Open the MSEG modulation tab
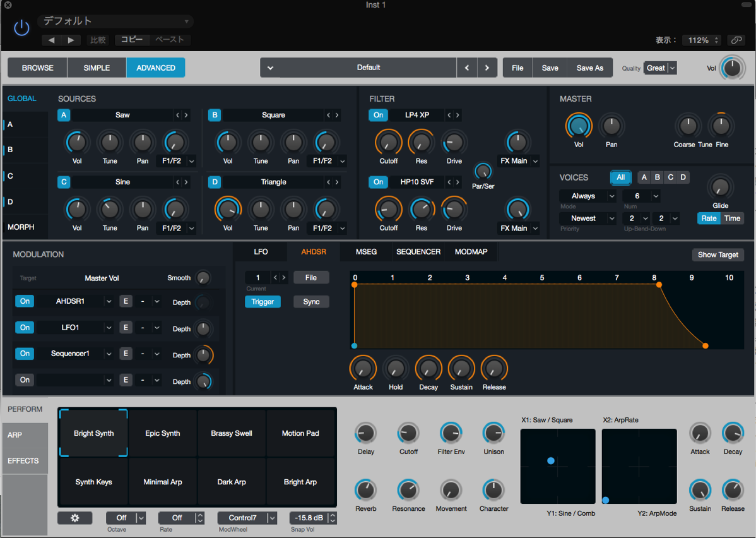 366,251
